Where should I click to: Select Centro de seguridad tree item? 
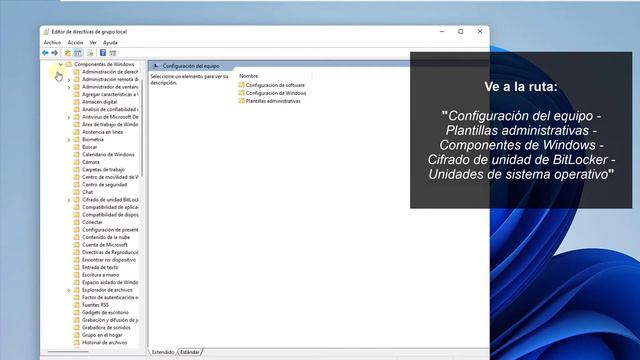(104, 185)
